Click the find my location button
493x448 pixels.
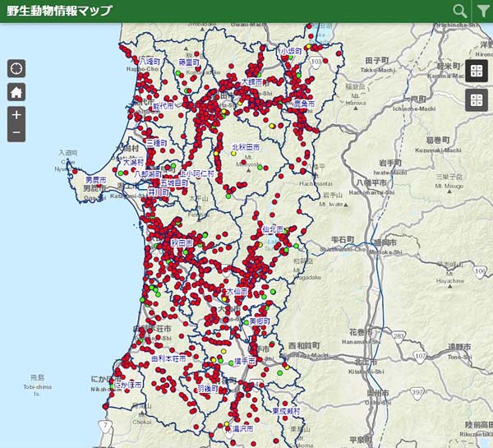click(x=16, y=68)
